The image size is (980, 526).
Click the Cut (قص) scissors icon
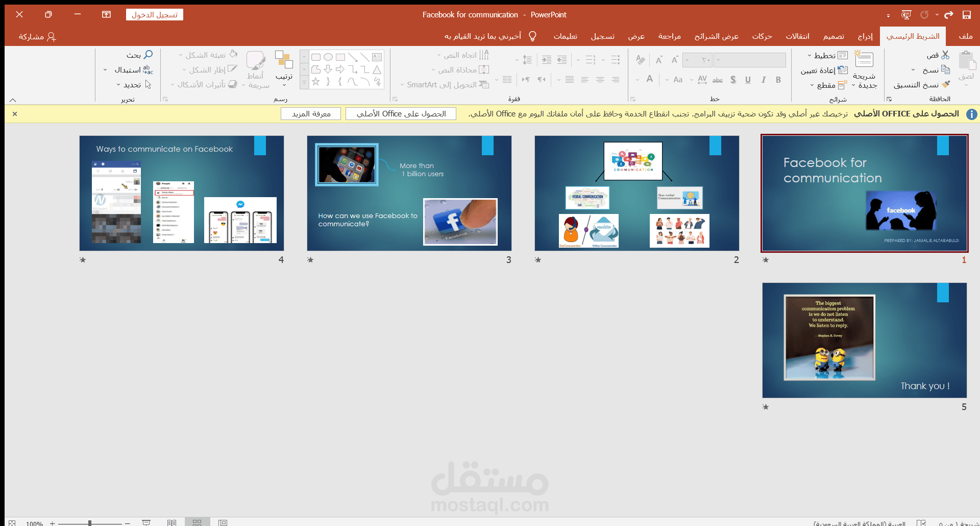coord(945,55)
